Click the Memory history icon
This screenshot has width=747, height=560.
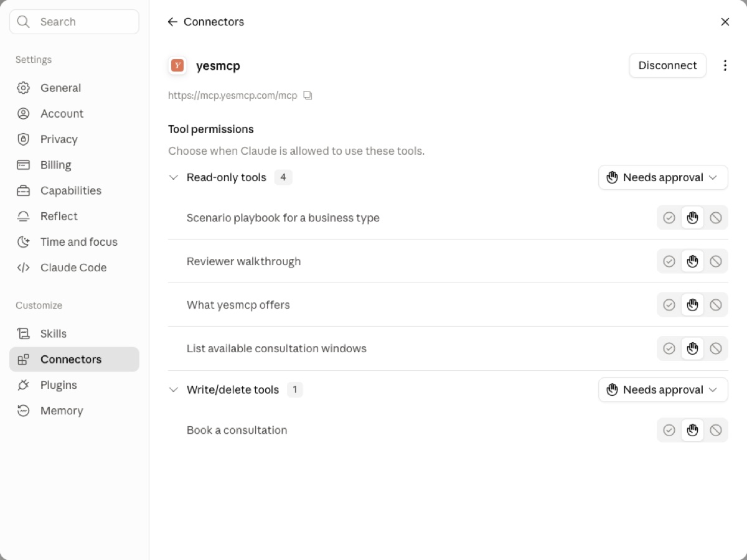pos(24,411)
